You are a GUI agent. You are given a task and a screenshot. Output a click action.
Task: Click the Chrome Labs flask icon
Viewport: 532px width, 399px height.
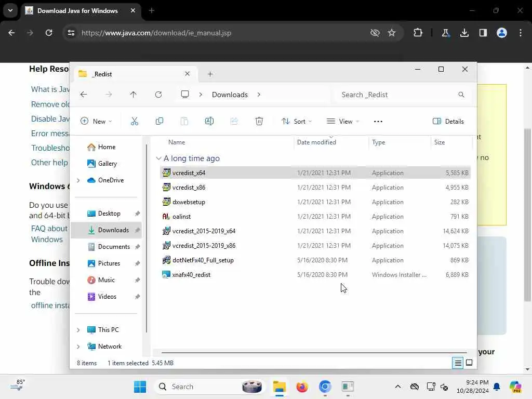[x=445, y=33]
